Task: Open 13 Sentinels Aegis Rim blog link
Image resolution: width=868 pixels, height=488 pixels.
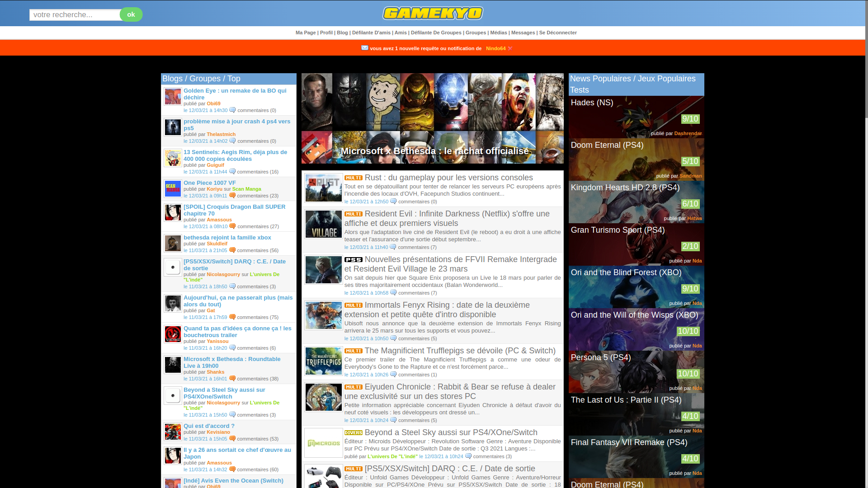Action: click(235, 155)
